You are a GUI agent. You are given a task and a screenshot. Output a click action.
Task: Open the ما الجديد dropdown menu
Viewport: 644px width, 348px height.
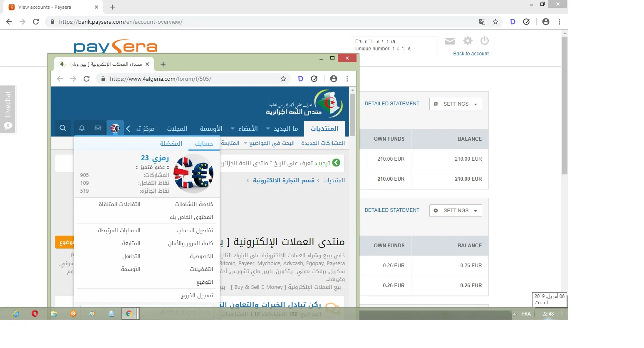(x=282, y=129)
